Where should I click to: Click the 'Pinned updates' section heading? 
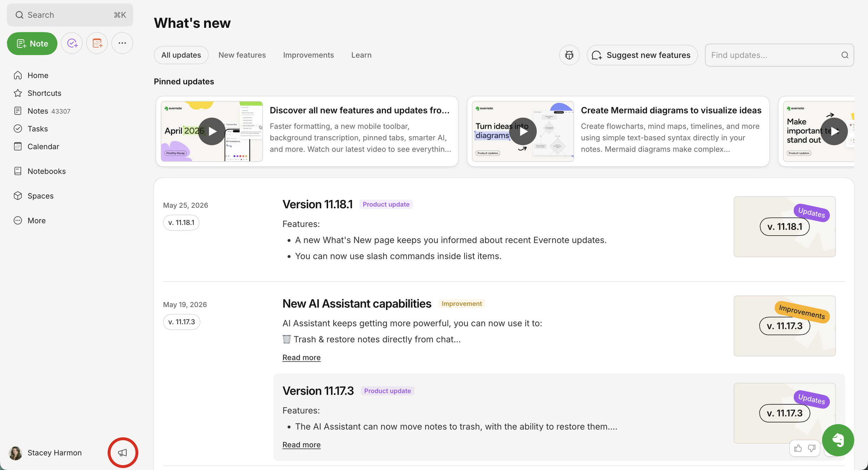point(184,82)
